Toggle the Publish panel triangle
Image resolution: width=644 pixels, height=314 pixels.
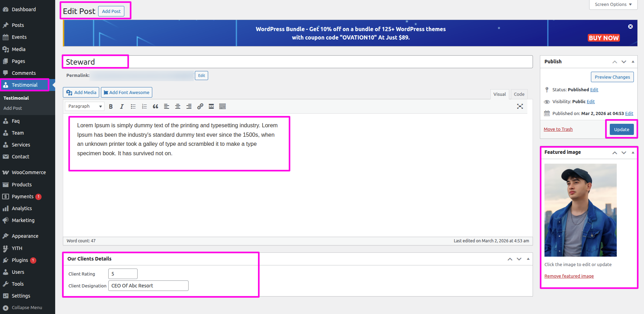coord(633,62)
